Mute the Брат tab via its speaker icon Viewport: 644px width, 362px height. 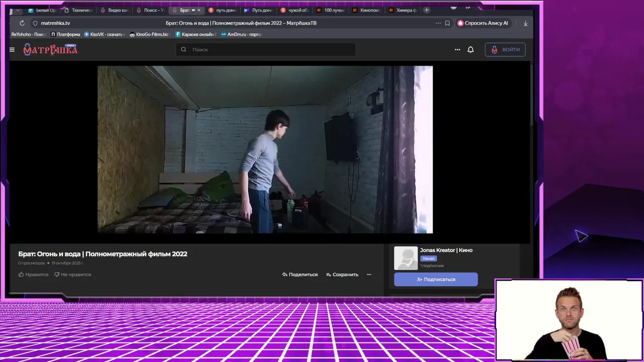click(x=193, y=10)
